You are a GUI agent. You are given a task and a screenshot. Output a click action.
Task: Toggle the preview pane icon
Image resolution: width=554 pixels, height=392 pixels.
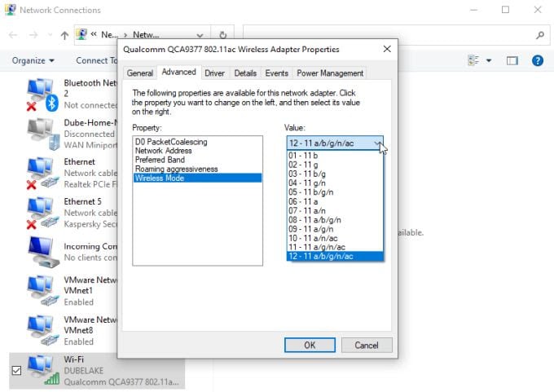tap(512, 61)
